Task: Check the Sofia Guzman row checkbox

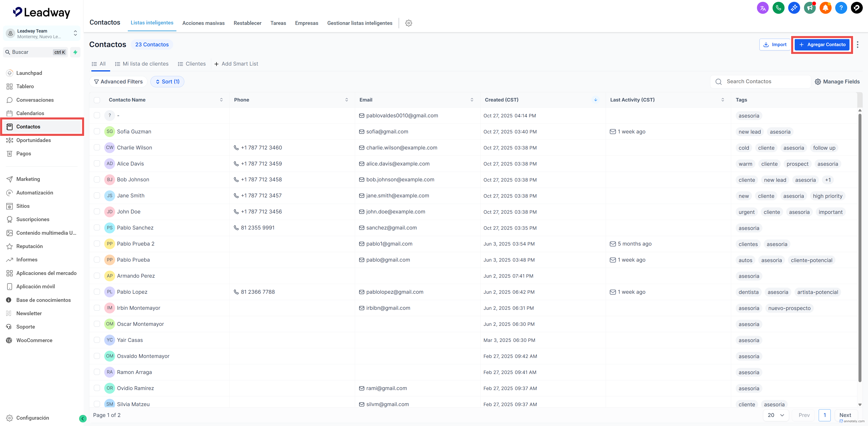Action: point(97,131)
